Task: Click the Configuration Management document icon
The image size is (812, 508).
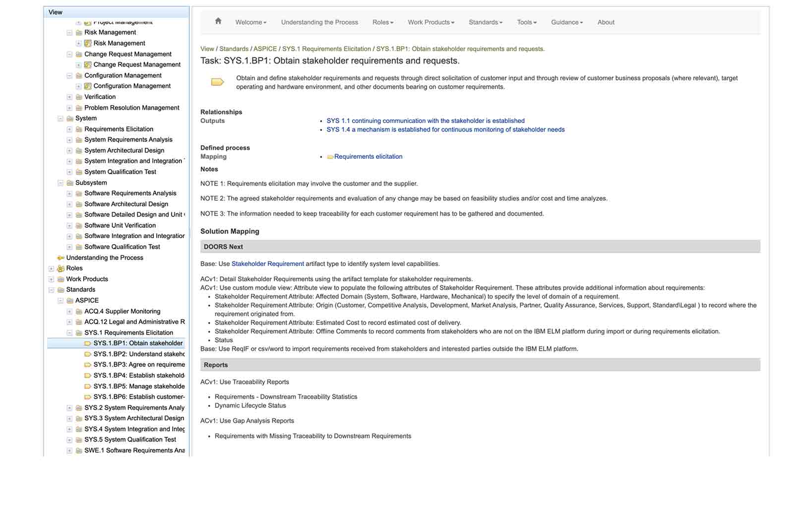Action: click(88, 86)
